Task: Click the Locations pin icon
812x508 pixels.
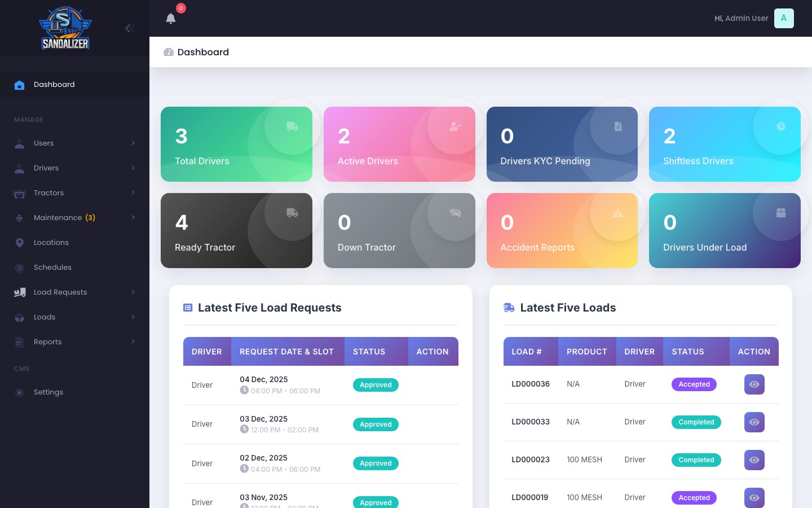Action: click(x=20, y=243)
